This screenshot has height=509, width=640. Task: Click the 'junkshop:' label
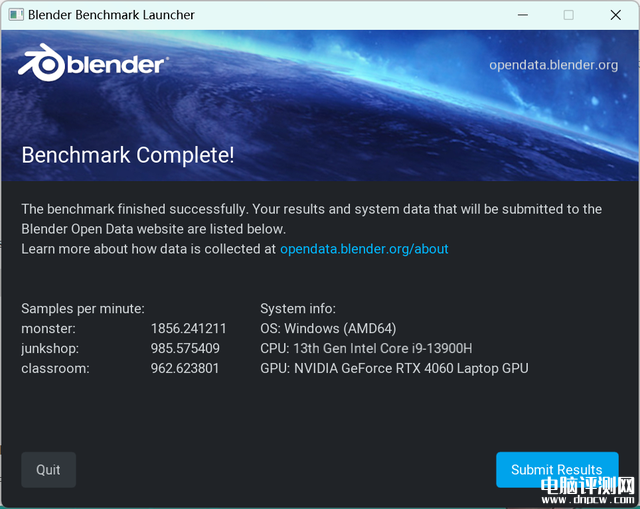point(50,348)
